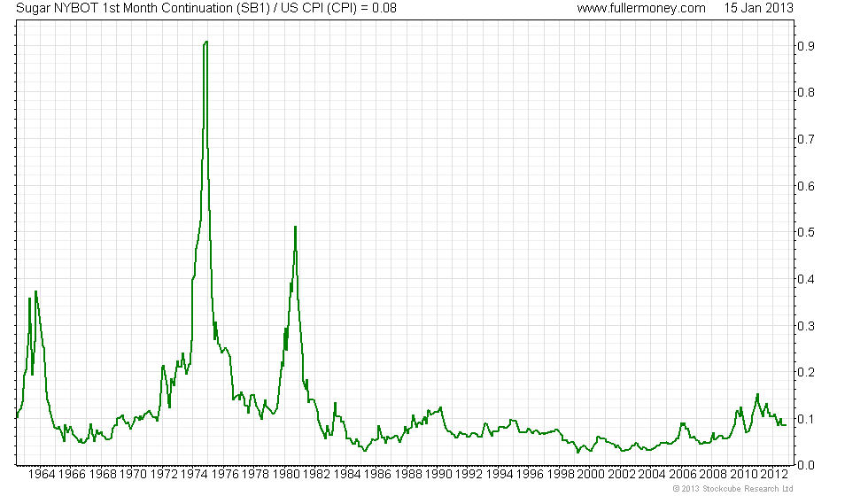
Task: Click the 0.9 y-axis label
Action: (806, 46)
